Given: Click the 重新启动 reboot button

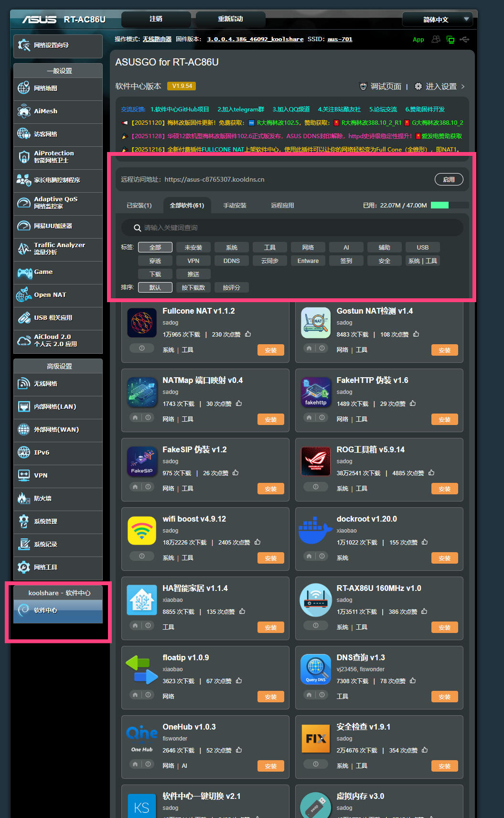Looking at the screenshot, I should pos(230,19).
